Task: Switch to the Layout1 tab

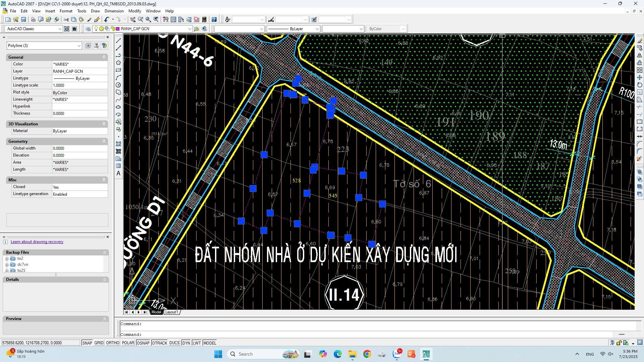Action: 171,312
